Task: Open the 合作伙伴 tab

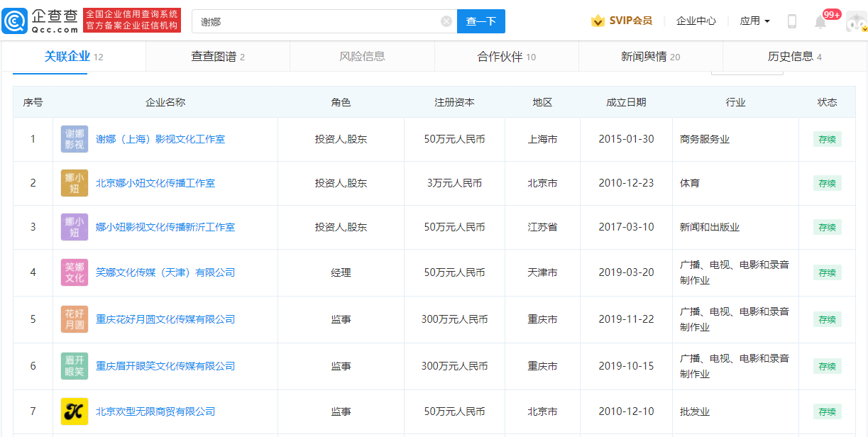Action: tap(506, 57)
